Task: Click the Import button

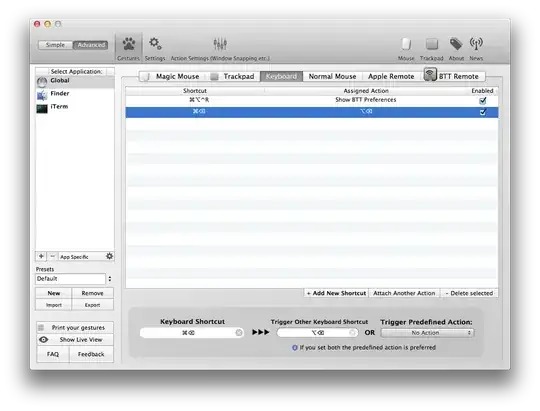Action: coord(54,305)
